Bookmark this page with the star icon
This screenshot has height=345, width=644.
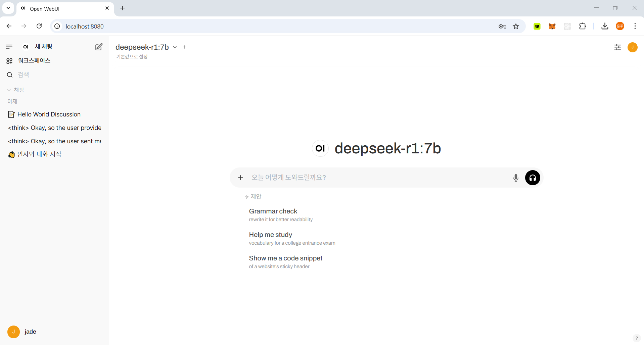click(x=516, y=26)
